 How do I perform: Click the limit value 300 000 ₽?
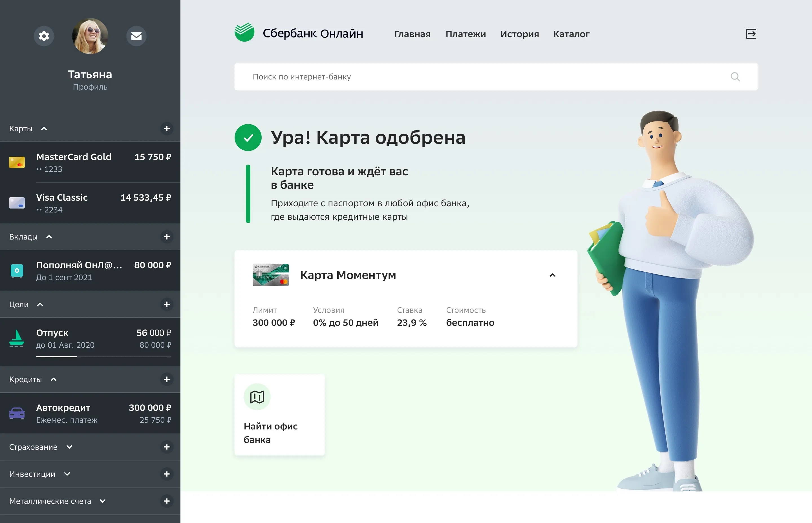274,323
